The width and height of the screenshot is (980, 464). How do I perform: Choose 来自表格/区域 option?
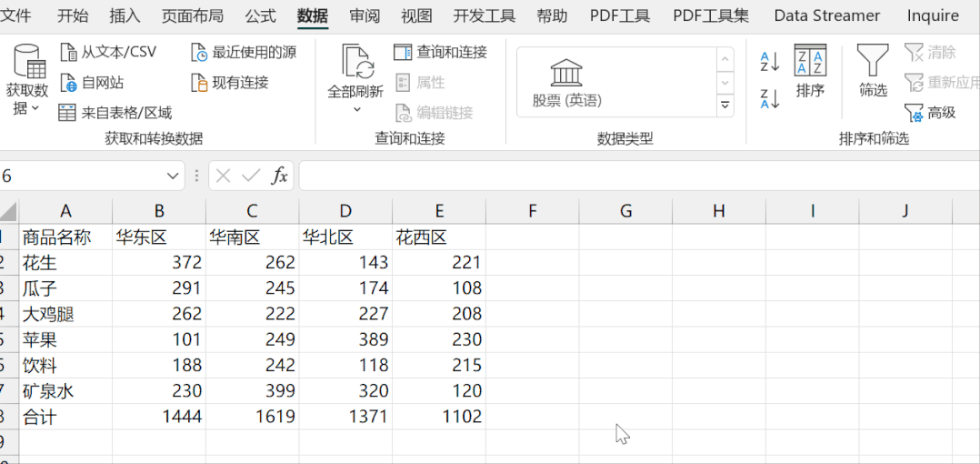[115, 113]
